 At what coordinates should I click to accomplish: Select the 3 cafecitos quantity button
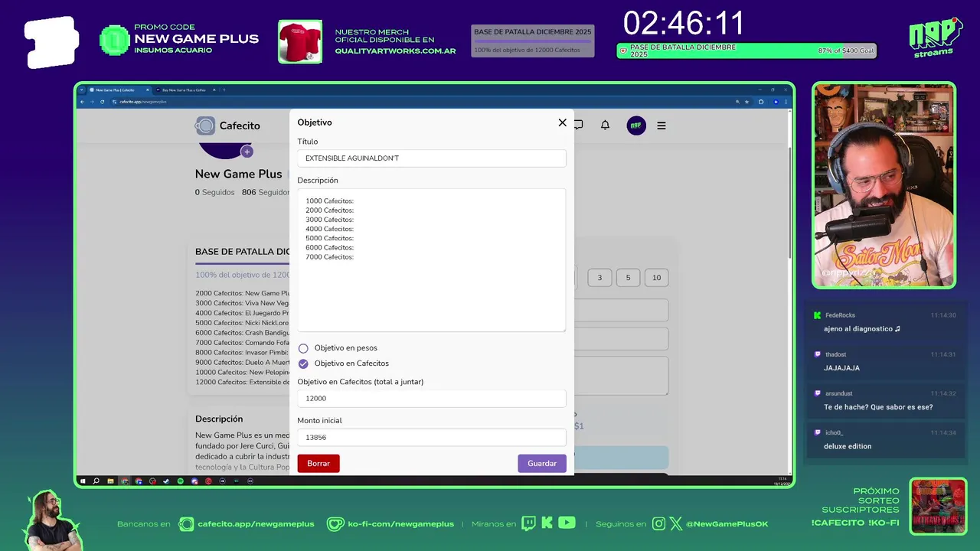point(599,278)
